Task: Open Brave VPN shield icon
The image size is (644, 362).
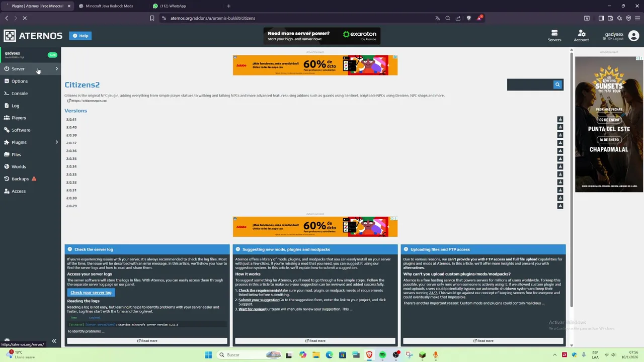Action: click(628, 18)
